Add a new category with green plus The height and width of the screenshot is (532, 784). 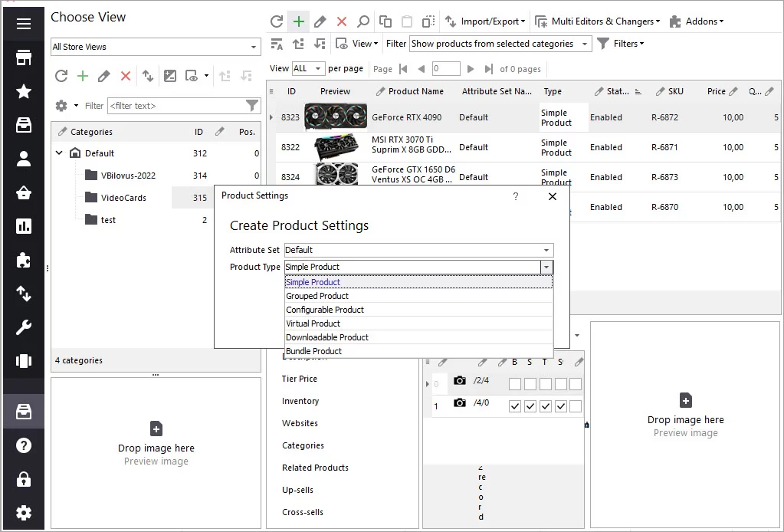[83, 75]
